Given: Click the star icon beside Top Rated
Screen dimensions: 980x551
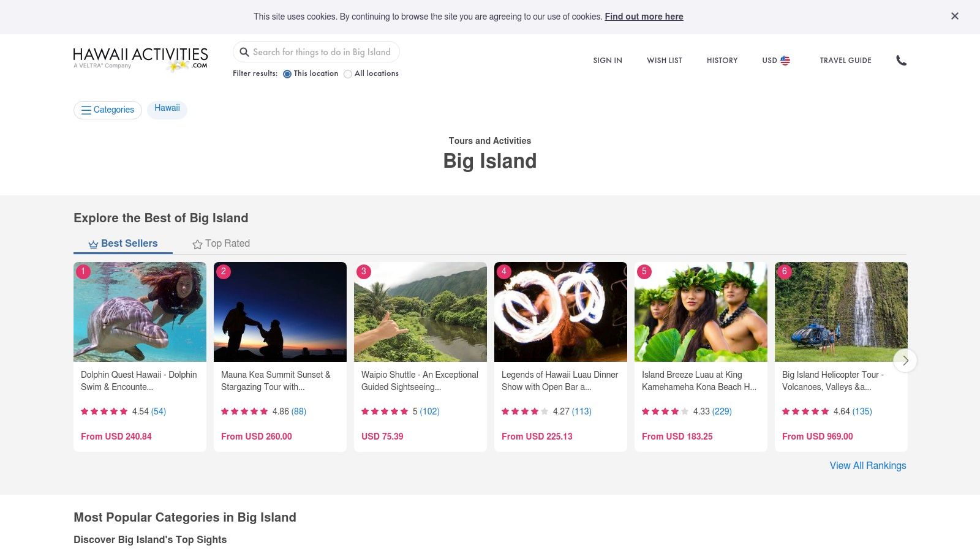Looking at the screenshot, I should click(x=197, y=244).
